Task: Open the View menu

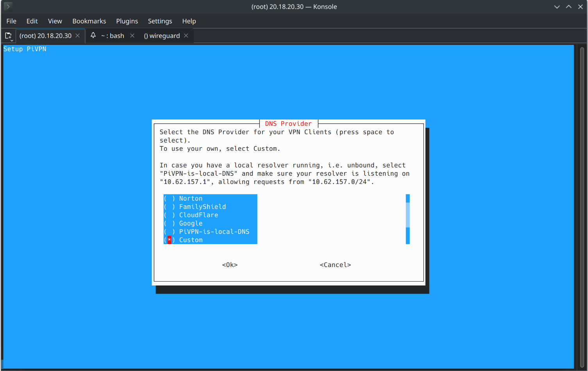Action: pos(55,21)
